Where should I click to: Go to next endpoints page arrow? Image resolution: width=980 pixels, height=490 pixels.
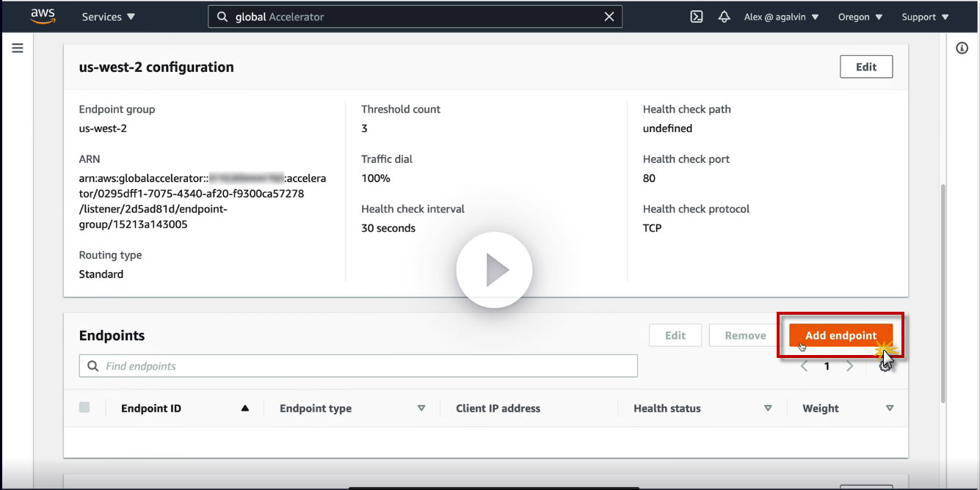(849, 366)
